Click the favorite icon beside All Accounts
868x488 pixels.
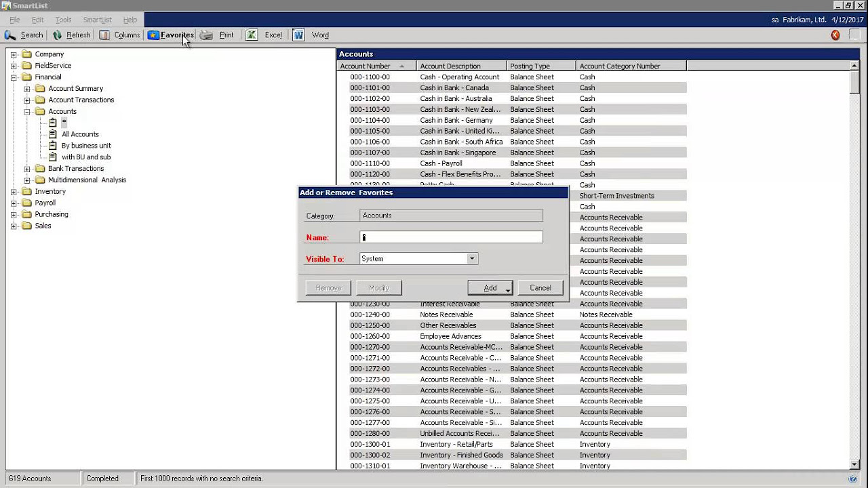tap(53, 134)
